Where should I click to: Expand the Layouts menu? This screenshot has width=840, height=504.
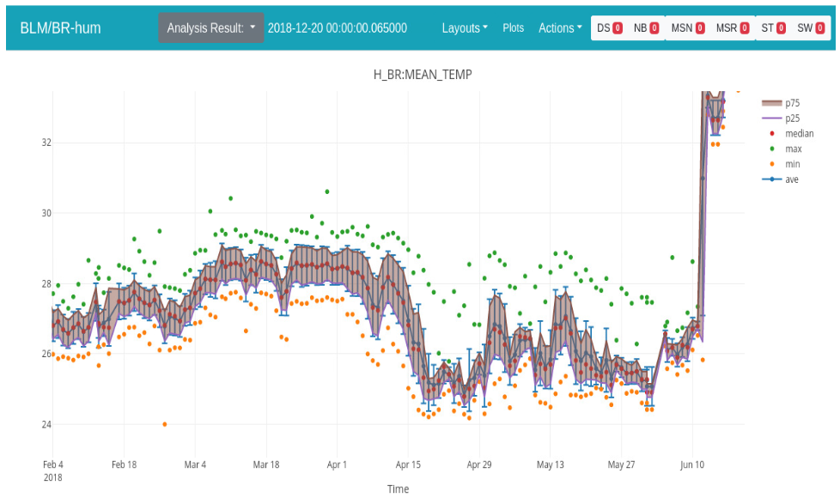pyautogui.click(x=465, y=27)
